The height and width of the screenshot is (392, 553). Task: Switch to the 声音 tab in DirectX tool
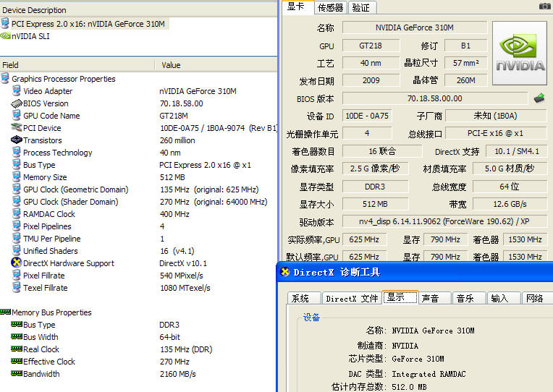click(x=434, y=298)
